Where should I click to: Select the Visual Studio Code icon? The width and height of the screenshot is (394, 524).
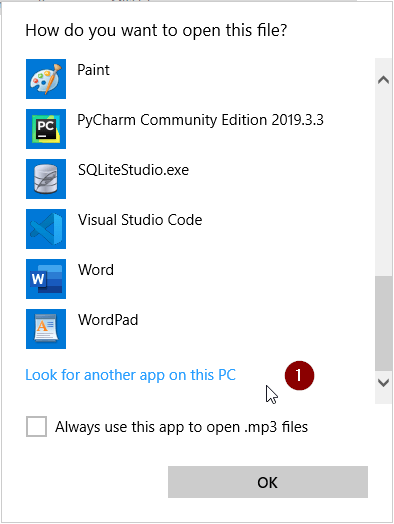pos(46,229)
